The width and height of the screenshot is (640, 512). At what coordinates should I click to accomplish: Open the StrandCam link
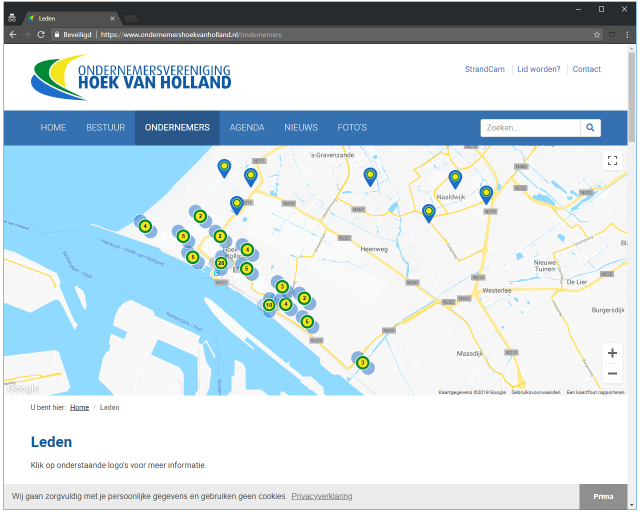[485, 69]
